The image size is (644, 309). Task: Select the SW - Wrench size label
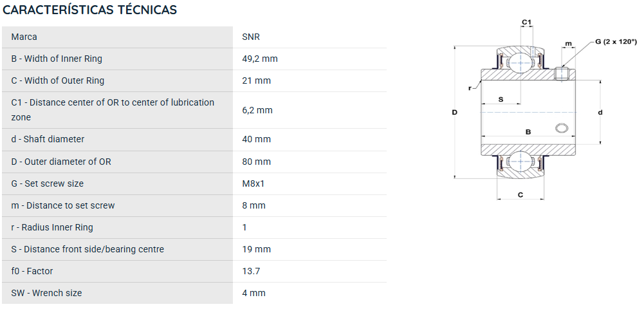tap(46, 293)
